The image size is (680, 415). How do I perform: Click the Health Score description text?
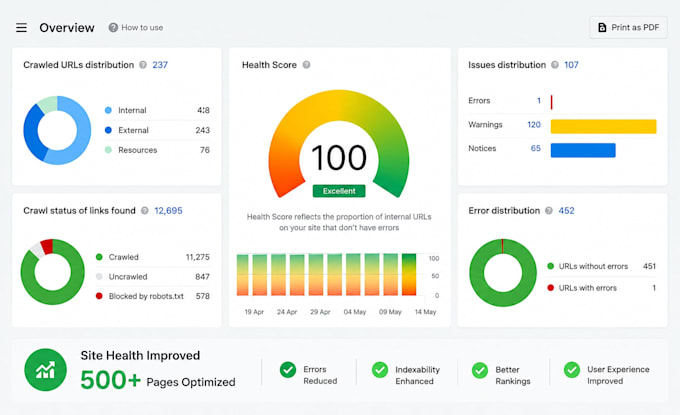[339, 222]
